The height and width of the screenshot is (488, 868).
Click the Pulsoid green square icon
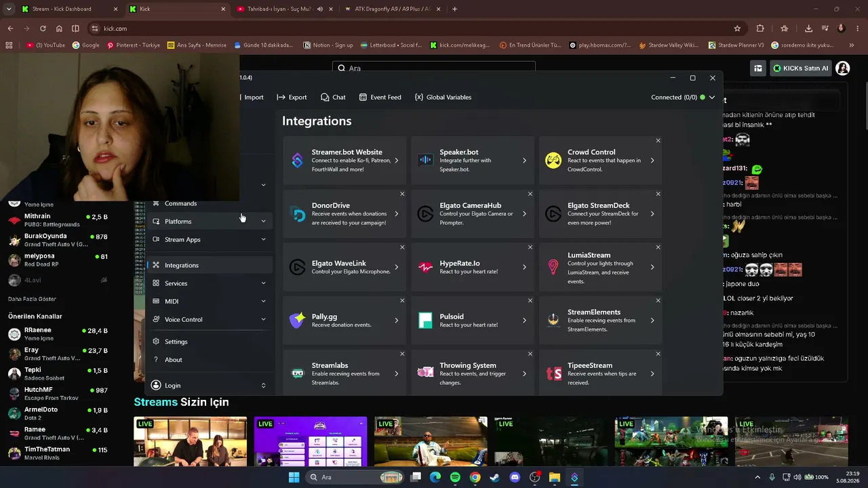425,321
